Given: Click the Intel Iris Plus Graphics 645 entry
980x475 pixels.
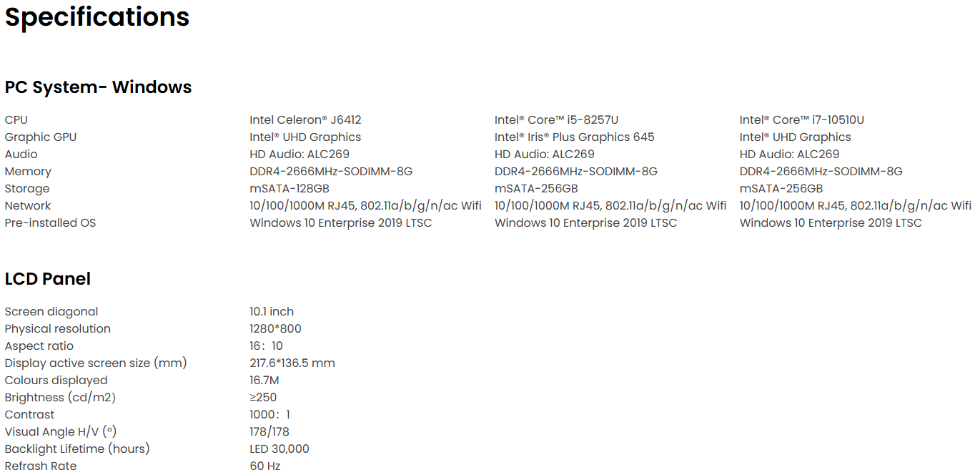Looking at the screenshot, I should [x=574, y=137].
